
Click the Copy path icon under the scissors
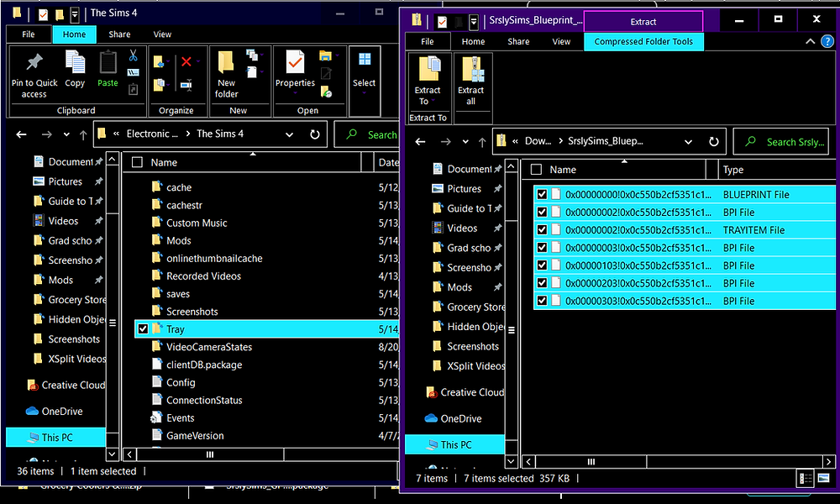pos(133,72)
